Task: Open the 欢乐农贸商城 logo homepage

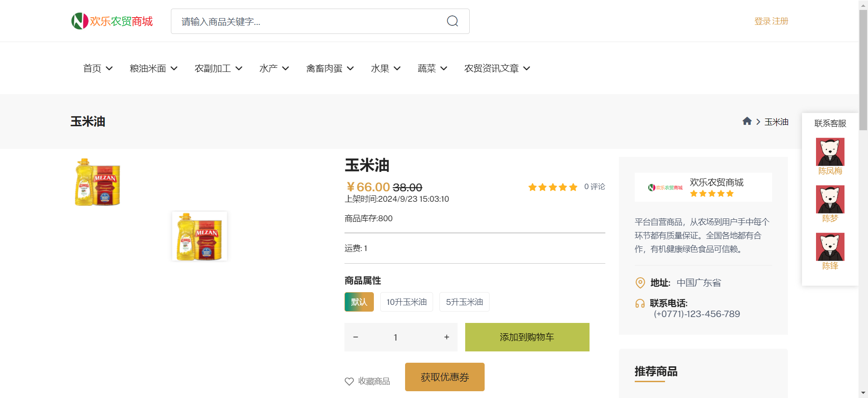Action: [x=112, y=21]
